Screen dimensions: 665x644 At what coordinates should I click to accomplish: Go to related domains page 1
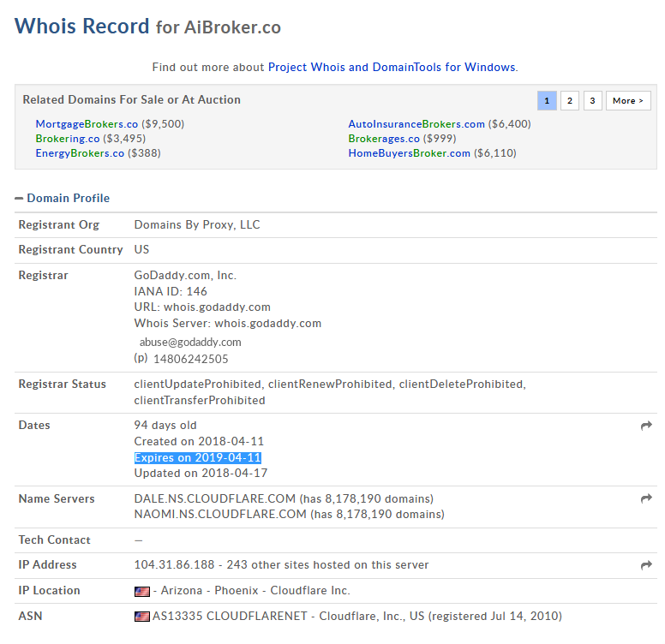pos(547,101)
